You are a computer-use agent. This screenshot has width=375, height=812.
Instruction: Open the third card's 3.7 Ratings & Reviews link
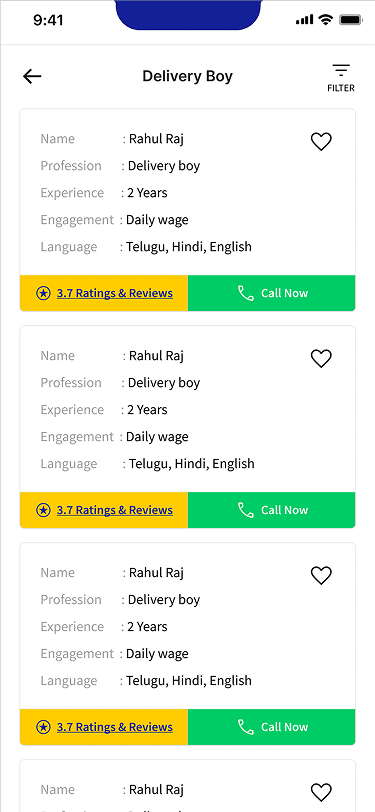pos(115,727)
